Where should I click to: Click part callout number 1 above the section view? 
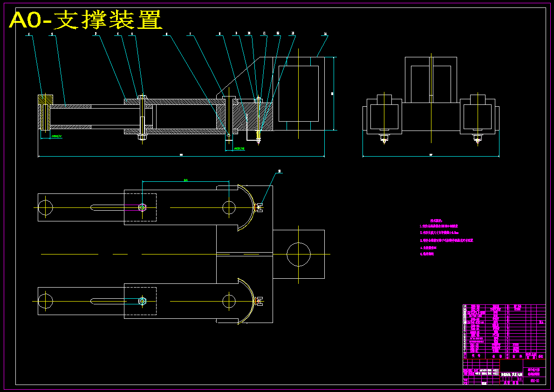(29, 34)
